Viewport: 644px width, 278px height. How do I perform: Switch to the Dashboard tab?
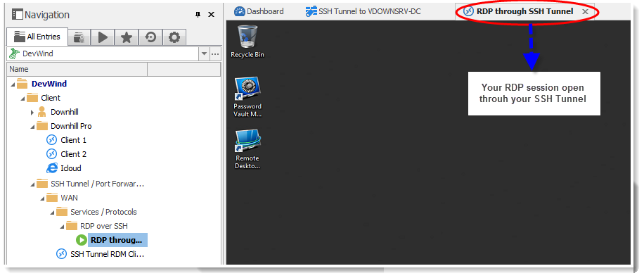click(259, 11)
